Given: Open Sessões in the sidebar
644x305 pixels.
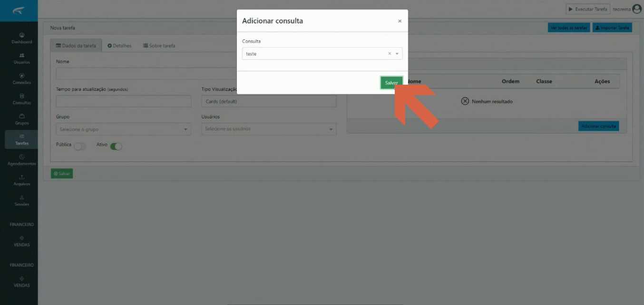Looking at the screenshot, I should click(21, 200).
